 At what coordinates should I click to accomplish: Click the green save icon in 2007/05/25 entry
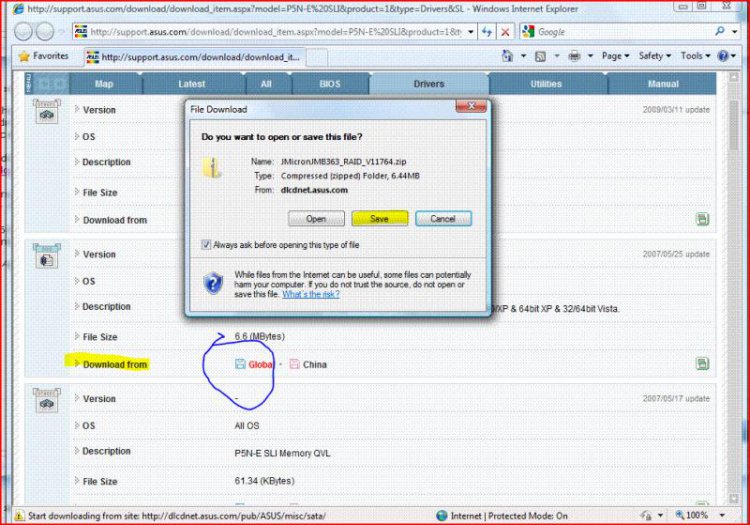(x=702, y=364)
